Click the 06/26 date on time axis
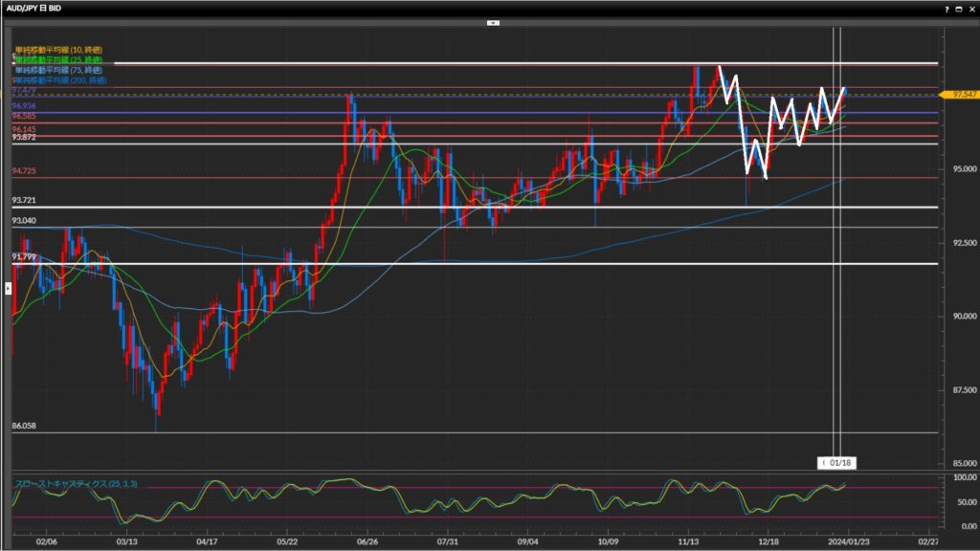This screenshot has width=980, height=551. [367, 540]
